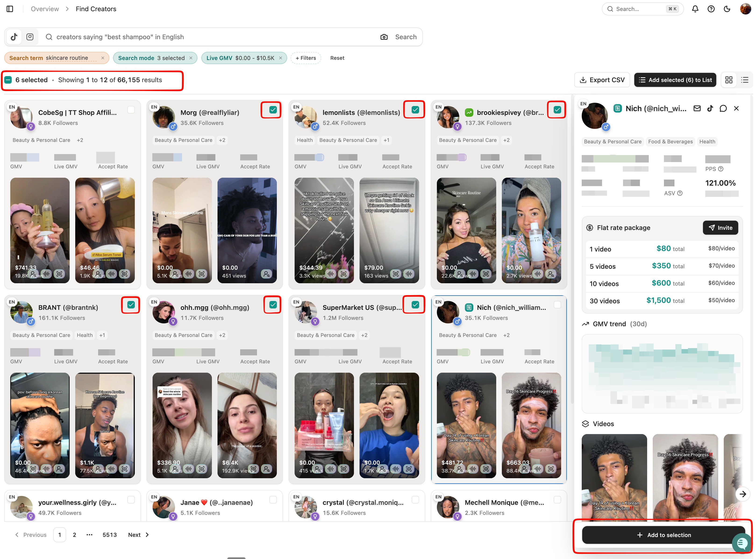756x559 pixels.
Task: Remove the Search term filter chip
Action: tap(103, 58)
